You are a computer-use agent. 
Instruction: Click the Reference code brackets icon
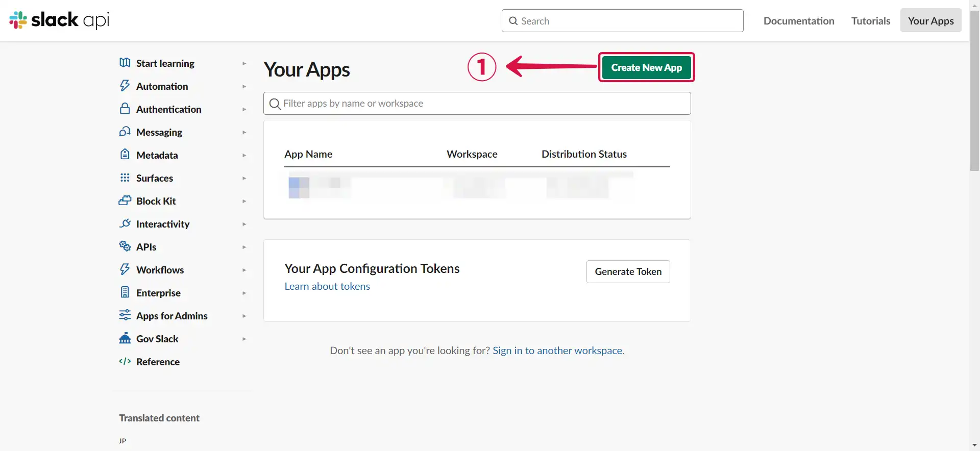125,361
